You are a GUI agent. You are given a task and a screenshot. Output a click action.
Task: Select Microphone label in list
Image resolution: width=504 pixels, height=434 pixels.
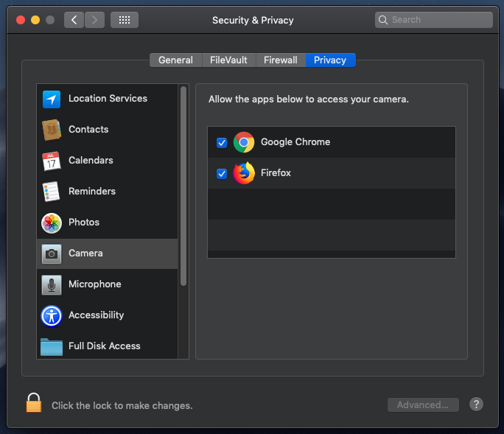point(95,284)
